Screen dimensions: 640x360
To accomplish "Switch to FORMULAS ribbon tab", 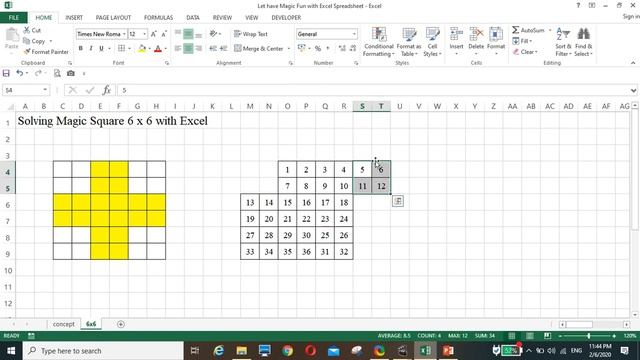I will [158, 18].
